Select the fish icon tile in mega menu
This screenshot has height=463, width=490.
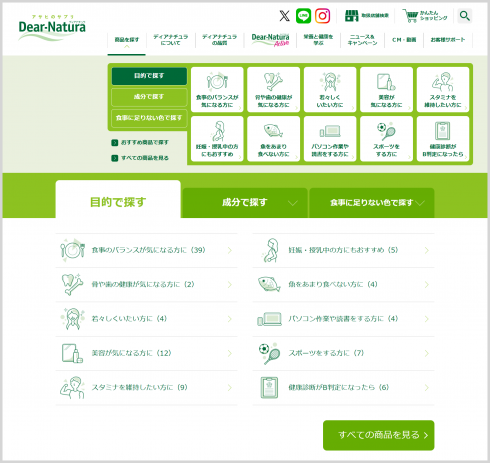coord(273,139)
